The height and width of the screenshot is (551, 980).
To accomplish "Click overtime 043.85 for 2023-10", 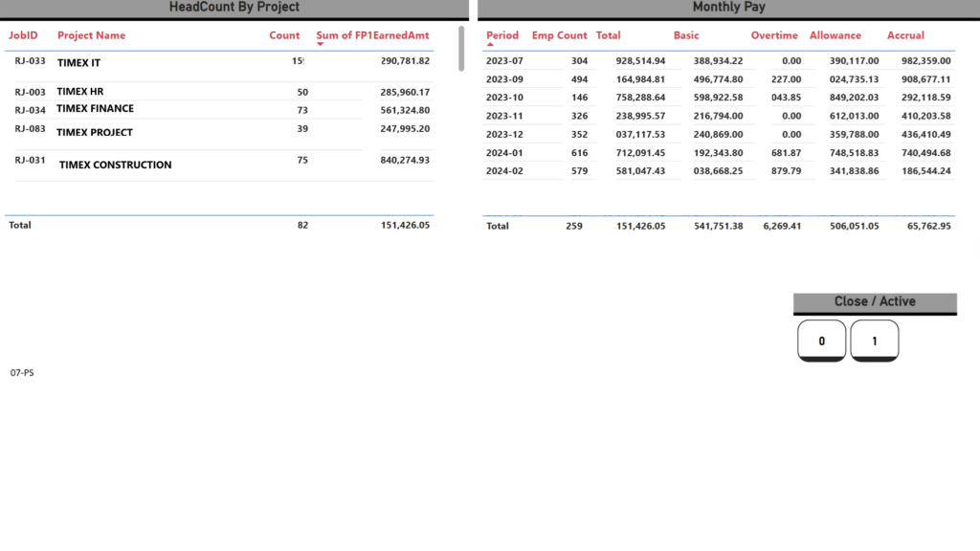I will tap(787, 98).
